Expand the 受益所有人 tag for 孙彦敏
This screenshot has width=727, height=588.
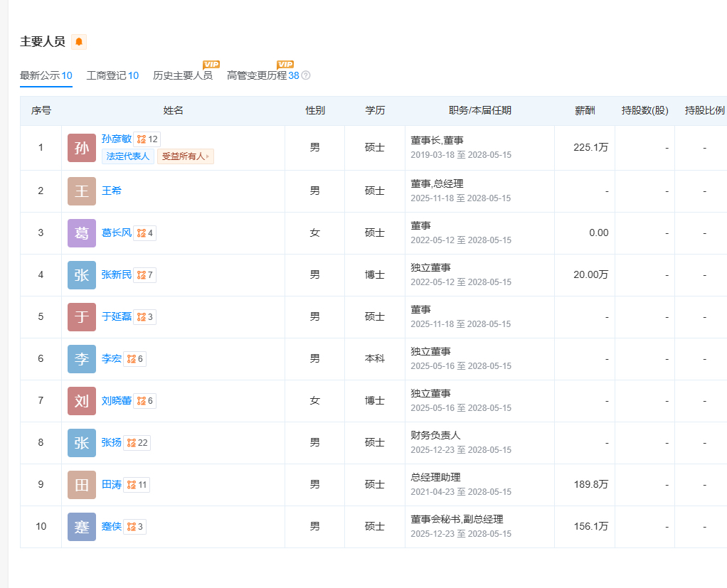coord(185,156)
